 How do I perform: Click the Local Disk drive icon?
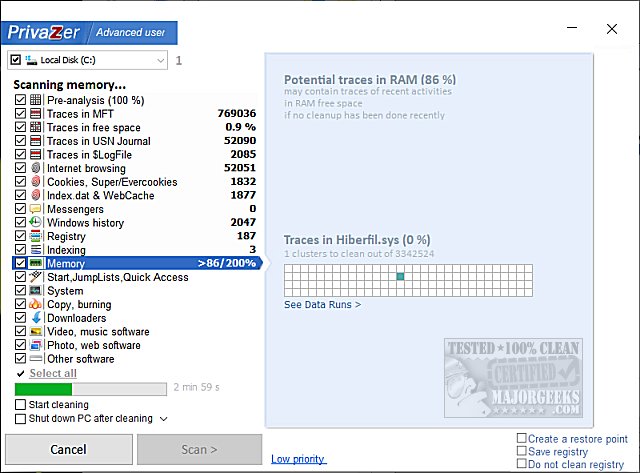click(x=31, y=60)
